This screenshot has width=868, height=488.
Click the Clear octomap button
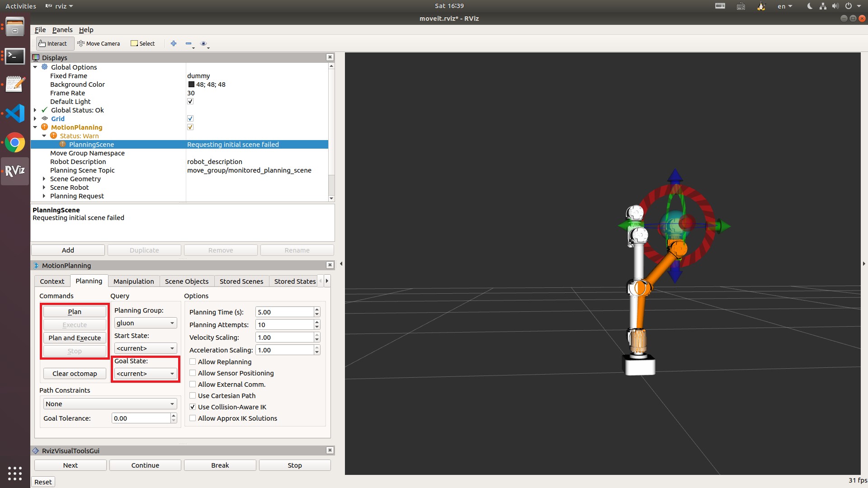(75, 374)
